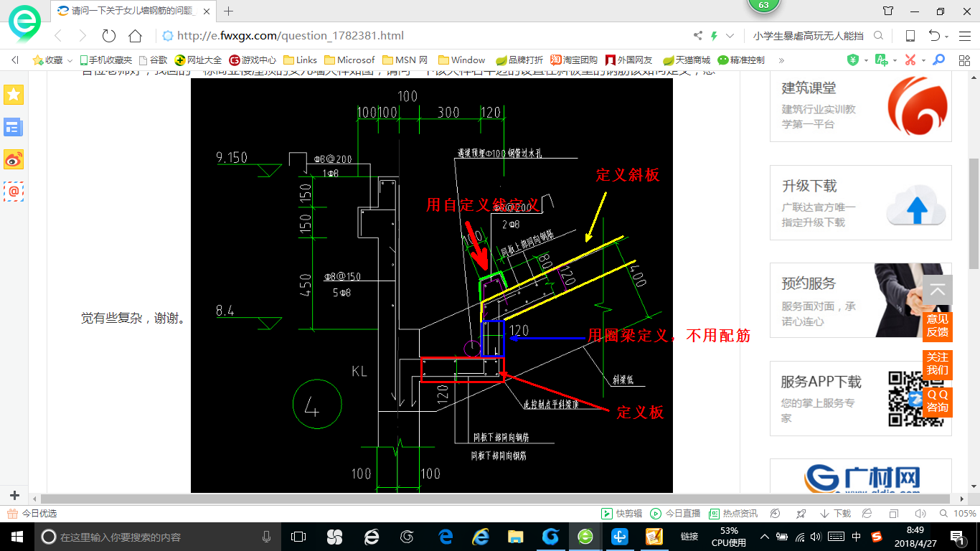Open 下载 downloads in status bar
Screen dimensions: 980x551
click(x=836, y=514)
